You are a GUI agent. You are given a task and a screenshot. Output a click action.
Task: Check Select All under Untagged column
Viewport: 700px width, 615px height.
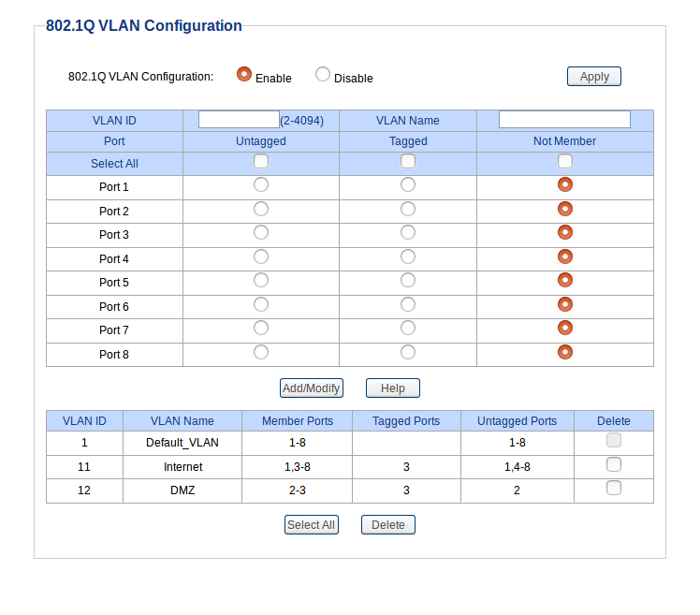[x=261, y=161]
